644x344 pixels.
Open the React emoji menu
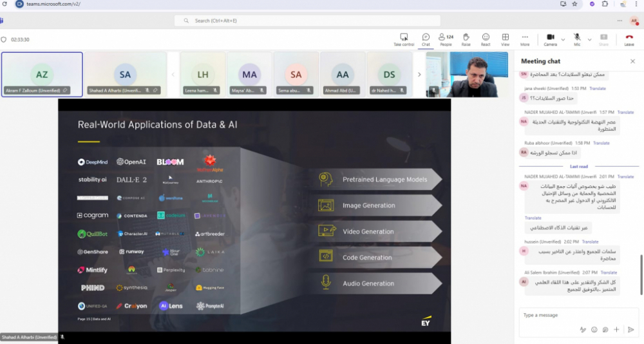pyautogui.click(x=486, y=39)
